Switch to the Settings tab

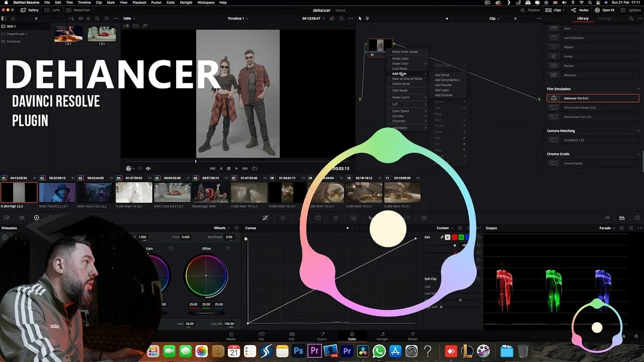tap(605, 19)
